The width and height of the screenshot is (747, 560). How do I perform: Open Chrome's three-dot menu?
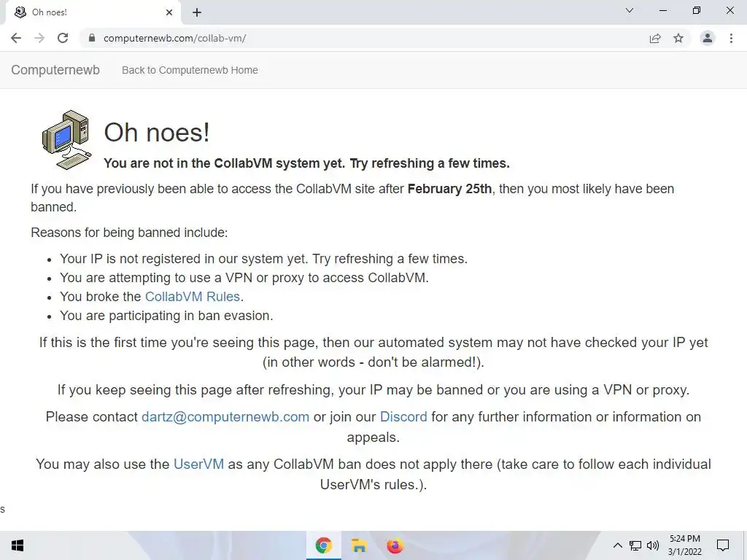pos(731,38)
